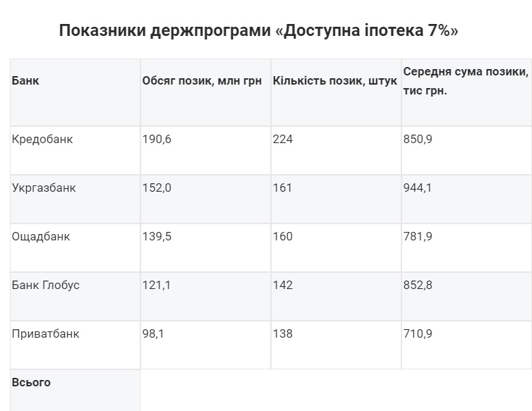Select the 'Приватбанк' bank cell

[x=75, y=345]
